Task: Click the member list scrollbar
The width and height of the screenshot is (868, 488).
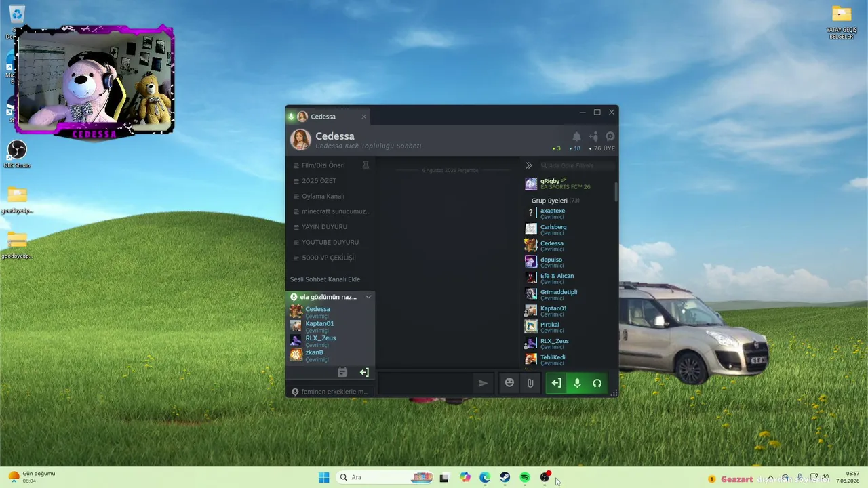Action: pyautogui.click(x=616, y=191)
